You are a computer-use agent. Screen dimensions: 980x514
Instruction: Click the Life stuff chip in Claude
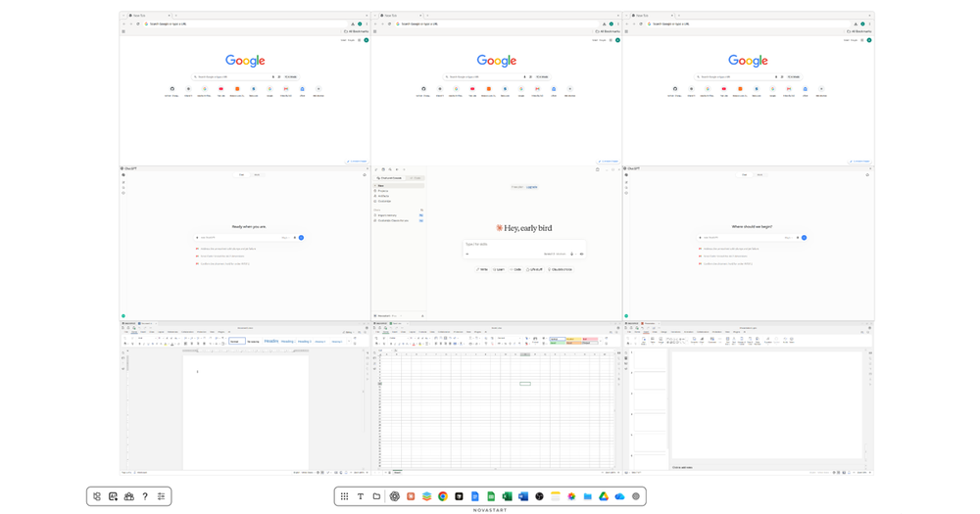point(534,269)
